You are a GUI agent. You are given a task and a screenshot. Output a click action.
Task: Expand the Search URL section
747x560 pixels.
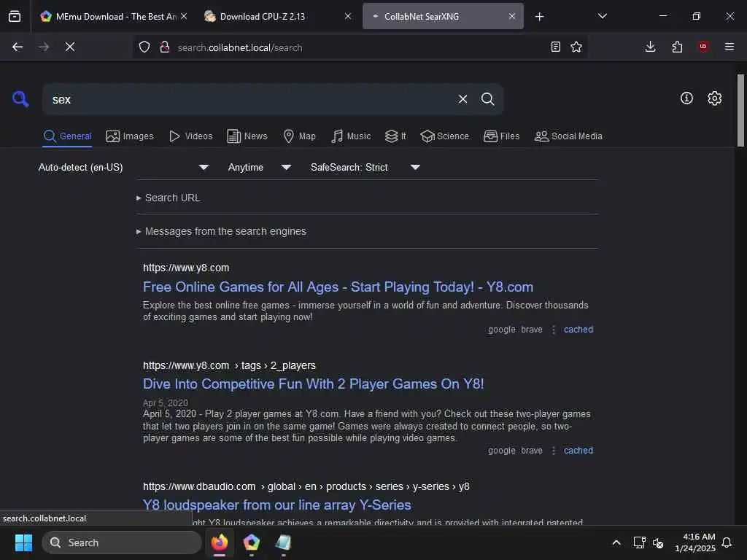coord(169,198)
